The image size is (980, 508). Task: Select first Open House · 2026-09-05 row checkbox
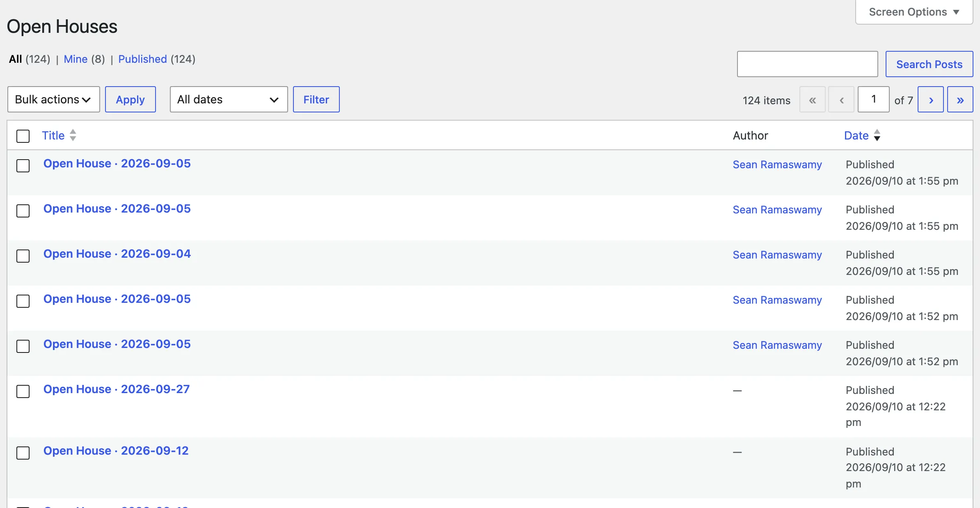coord(23,166)
